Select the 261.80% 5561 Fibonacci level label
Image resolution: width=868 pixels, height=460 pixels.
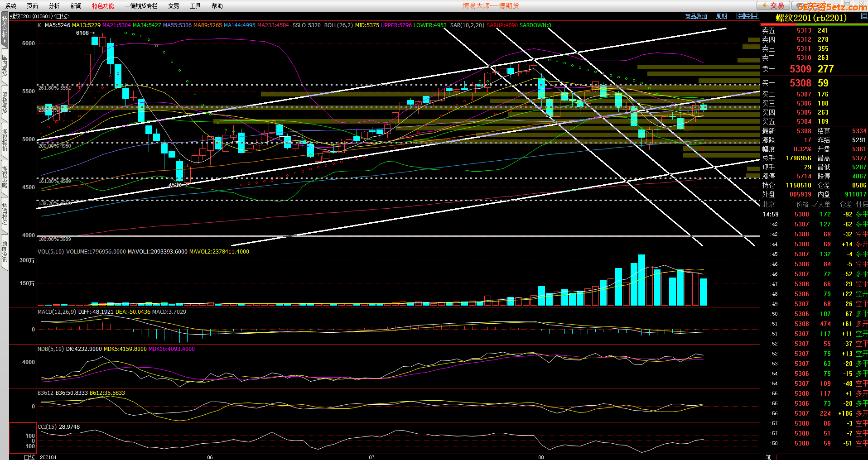coord(54,88)
